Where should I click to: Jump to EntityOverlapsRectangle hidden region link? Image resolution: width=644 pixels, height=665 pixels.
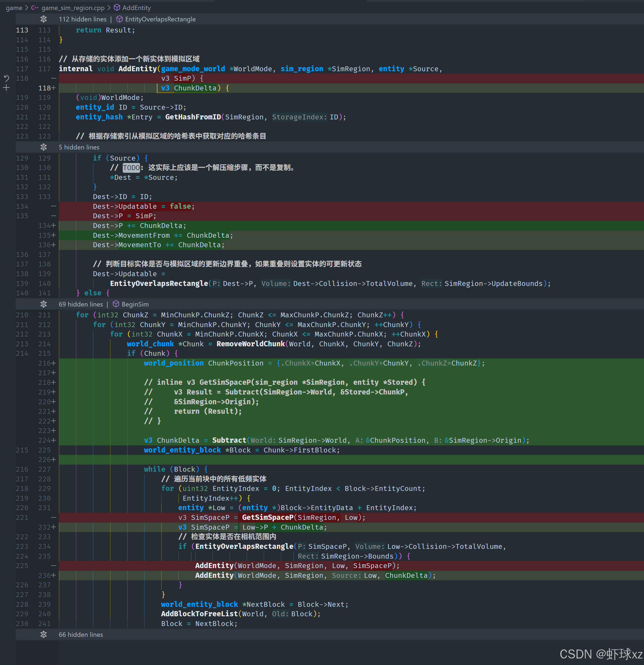point(160,19)
